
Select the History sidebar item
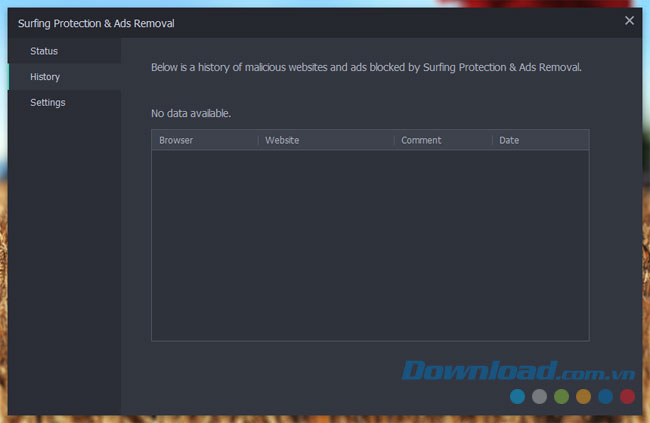pos(64,77)
